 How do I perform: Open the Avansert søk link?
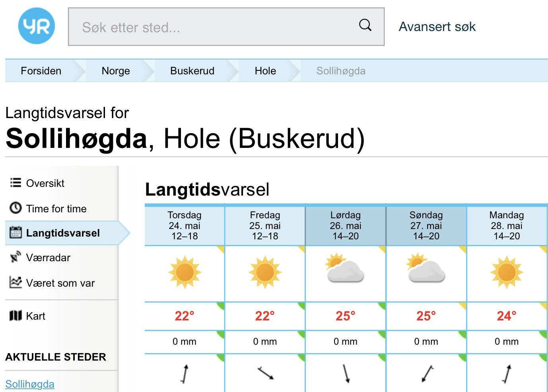tap(437, 27)
